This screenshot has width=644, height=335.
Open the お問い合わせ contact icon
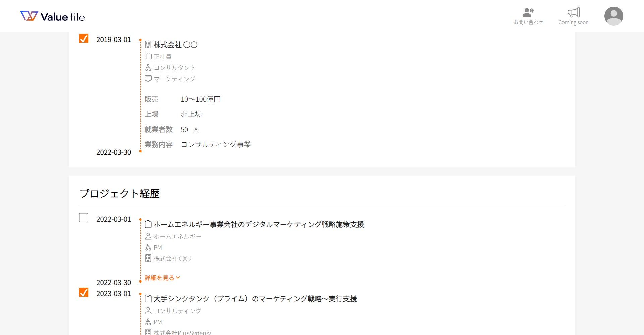click(x=528, y=12)
